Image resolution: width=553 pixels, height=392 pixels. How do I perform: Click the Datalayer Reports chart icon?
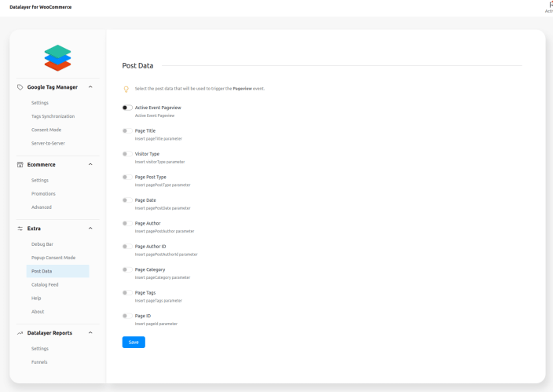pos(20,333)
